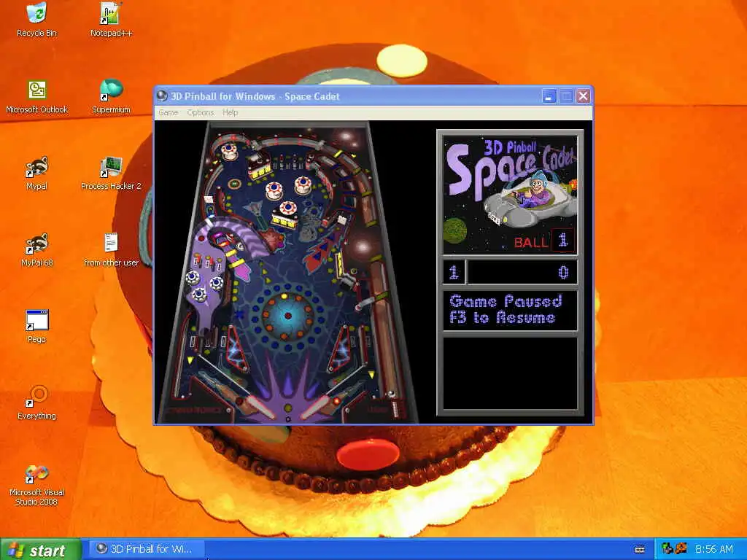747x560 pixels.
Task: Click the first system tray icon
Action: (x=667, y=549)
